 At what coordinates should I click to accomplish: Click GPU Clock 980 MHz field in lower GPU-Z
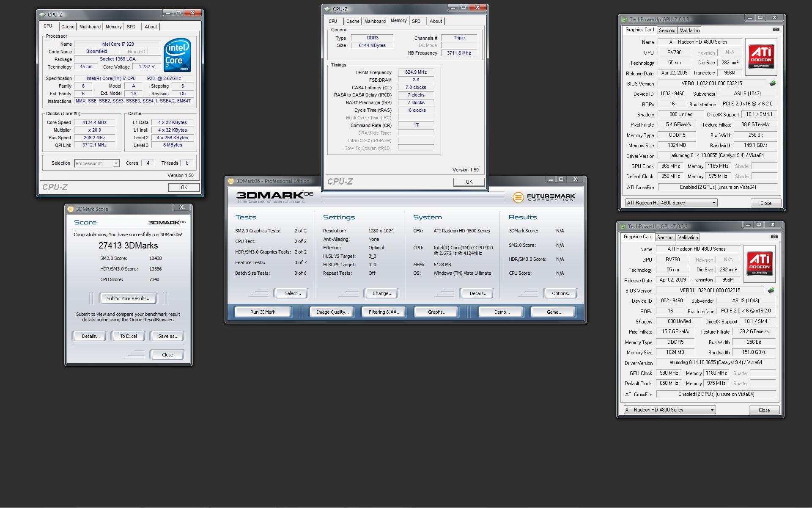[668, 373]
